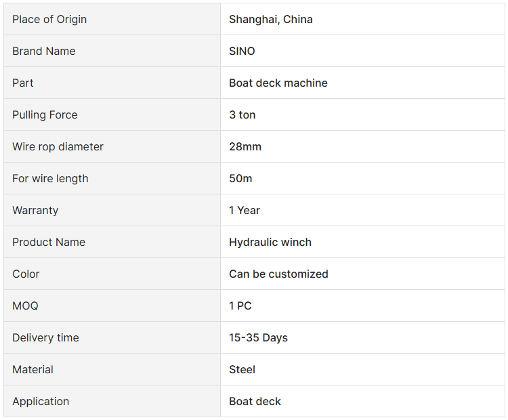
Task: Click the Can be customized value
Action: tap(278, 274)
